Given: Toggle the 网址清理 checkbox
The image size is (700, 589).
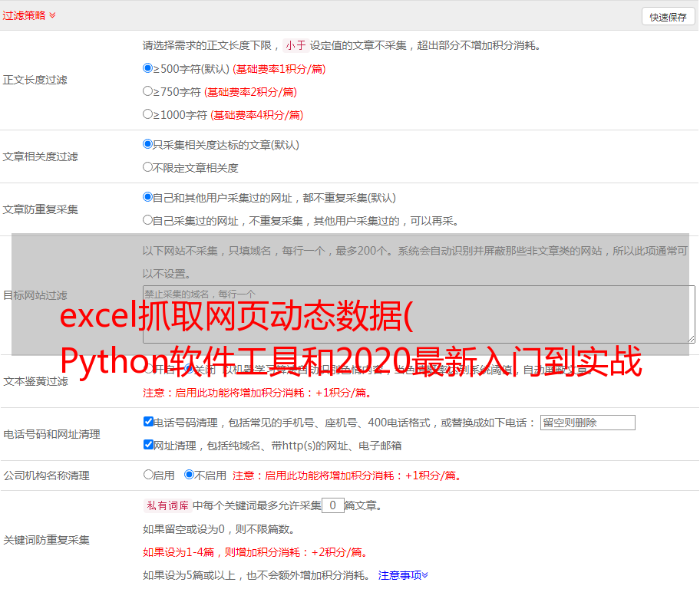Looking at the screenshot, I should (148, 445).
